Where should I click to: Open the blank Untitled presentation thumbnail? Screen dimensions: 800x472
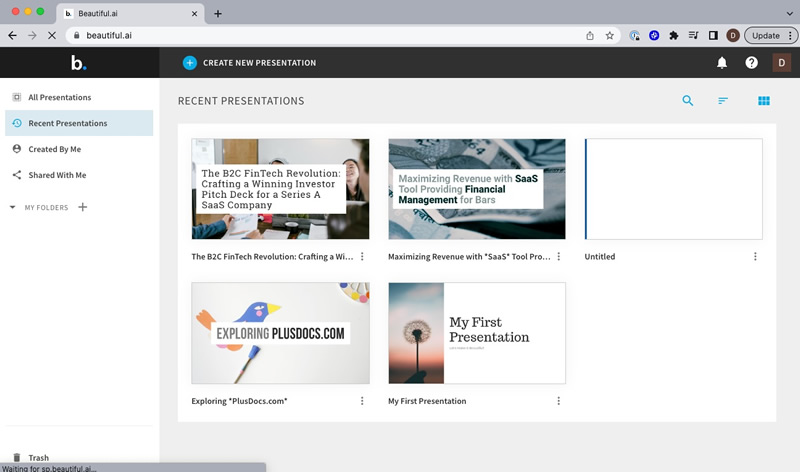tap(673, 189)
